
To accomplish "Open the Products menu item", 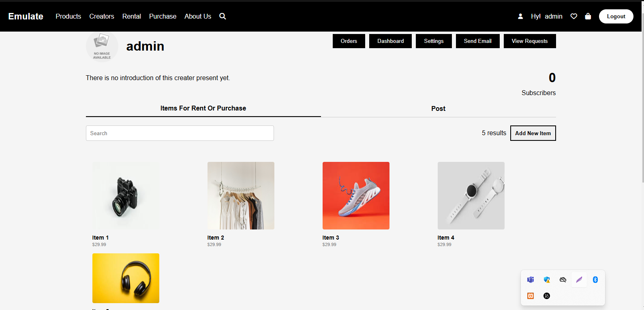I will click(x=68, y=16).
